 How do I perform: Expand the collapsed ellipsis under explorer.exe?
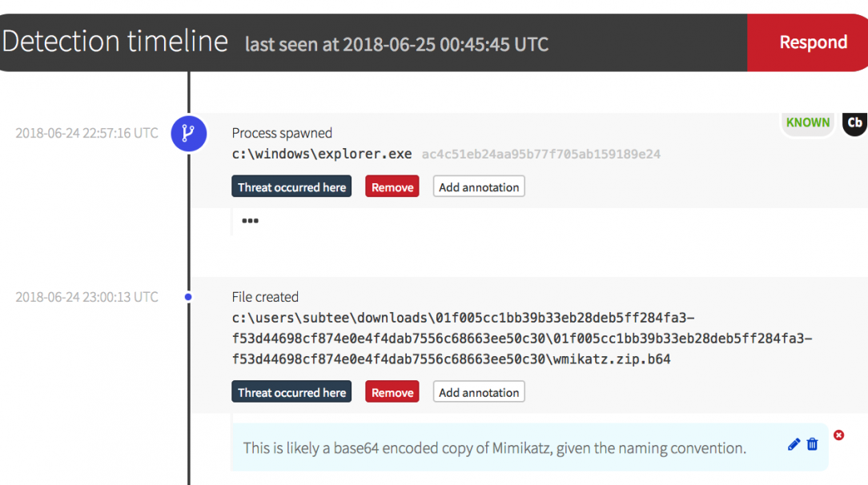click(250, 221)
